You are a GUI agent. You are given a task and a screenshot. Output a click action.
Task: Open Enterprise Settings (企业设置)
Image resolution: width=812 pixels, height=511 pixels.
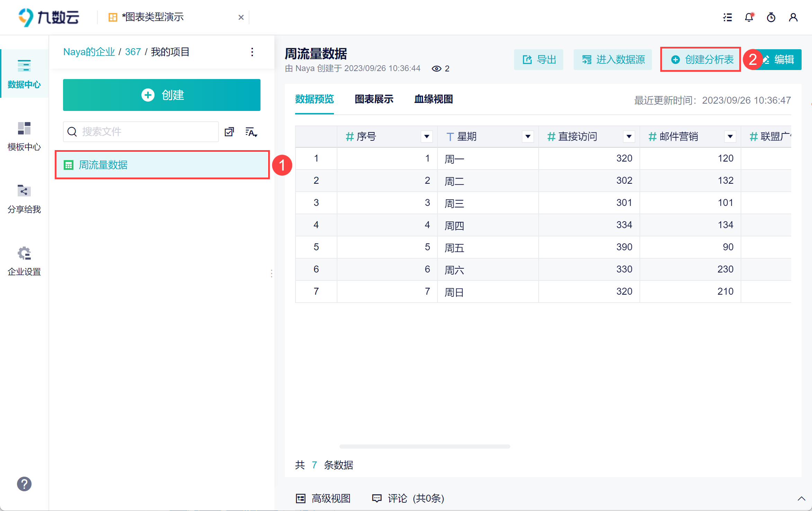[24, 261]
